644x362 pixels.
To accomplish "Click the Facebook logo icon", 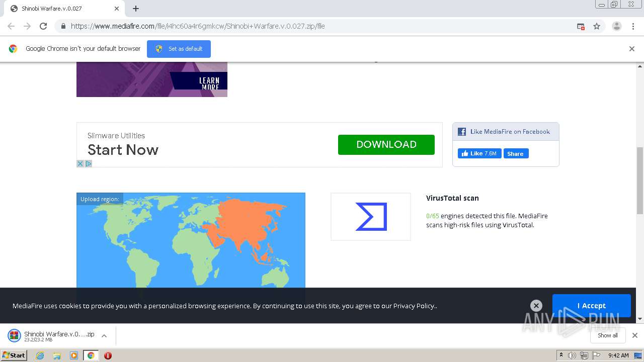I will (462, 132).
